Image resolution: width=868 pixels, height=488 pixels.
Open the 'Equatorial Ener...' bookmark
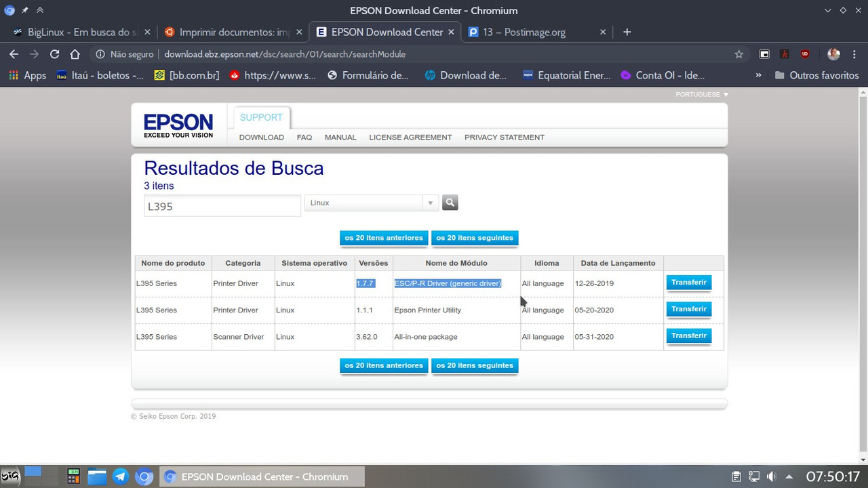pos(567,75)
